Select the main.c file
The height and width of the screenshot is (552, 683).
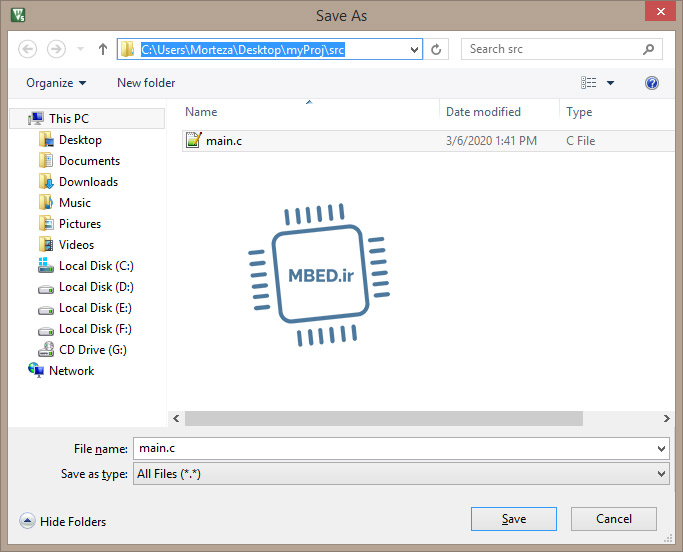click(428, 141)
